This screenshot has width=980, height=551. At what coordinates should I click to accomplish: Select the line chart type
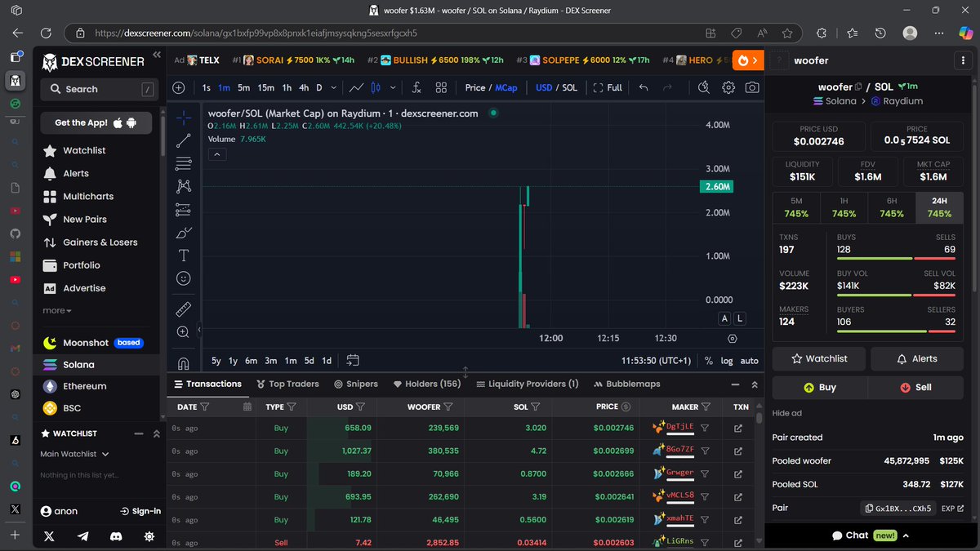(x=356, y=87)
